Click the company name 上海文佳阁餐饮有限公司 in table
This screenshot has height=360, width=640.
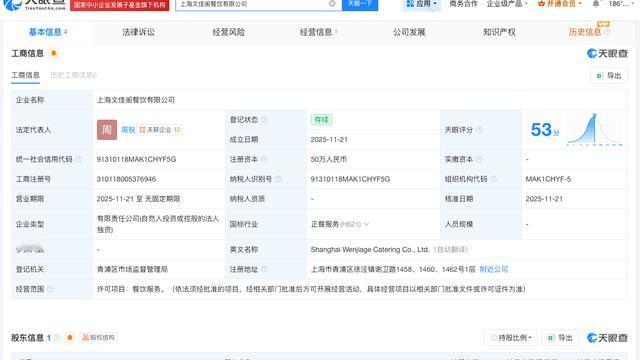pos(136,100)
